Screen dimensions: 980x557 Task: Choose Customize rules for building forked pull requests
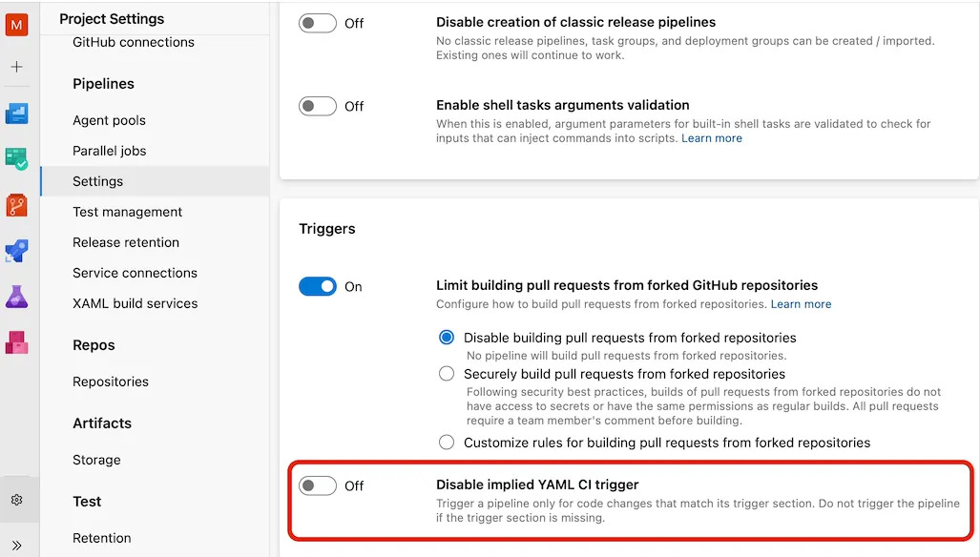pos(446,442)
